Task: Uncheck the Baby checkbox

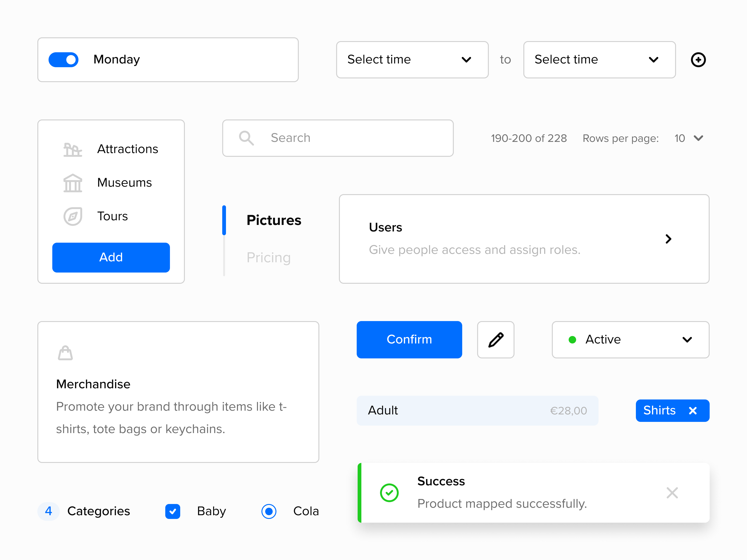Action: click(173, 511)
